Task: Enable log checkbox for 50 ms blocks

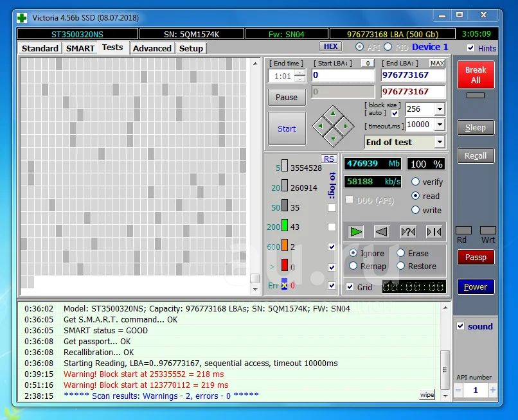Action: pyautogui.click(x=332, y=207)
